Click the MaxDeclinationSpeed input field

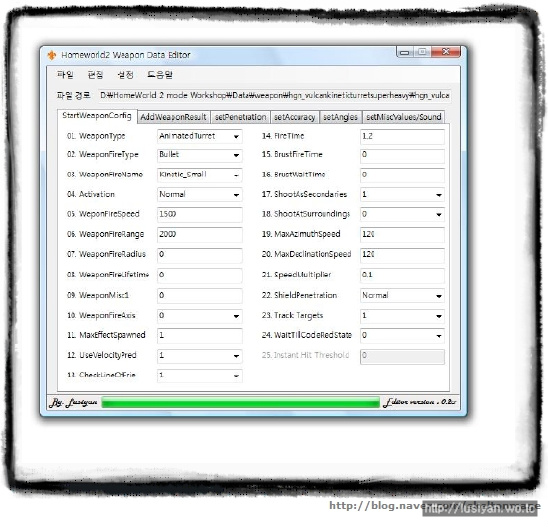pyautogui.click(x=402, y=255)
